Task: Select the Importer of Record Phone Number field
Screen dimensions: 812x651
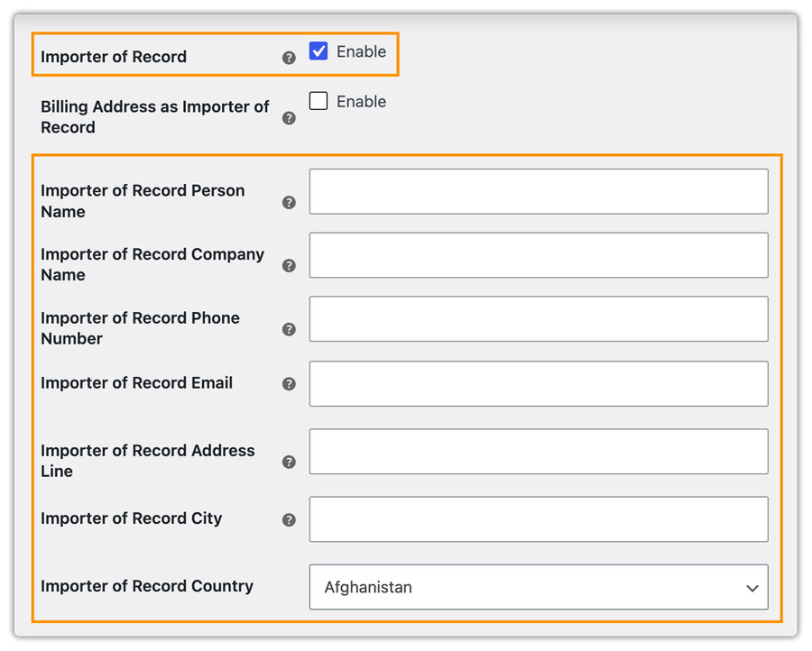Action: (x=539, y=319)
